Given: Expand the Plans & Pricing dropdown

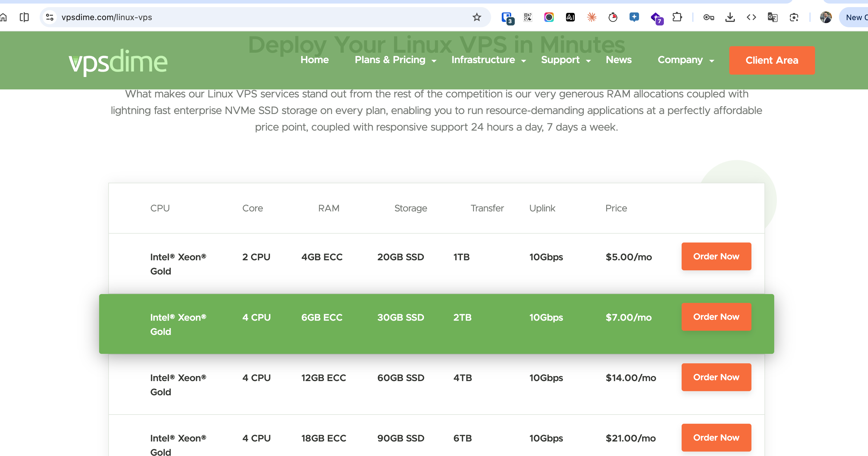Looking at the screenshot, I should point(396,60).
